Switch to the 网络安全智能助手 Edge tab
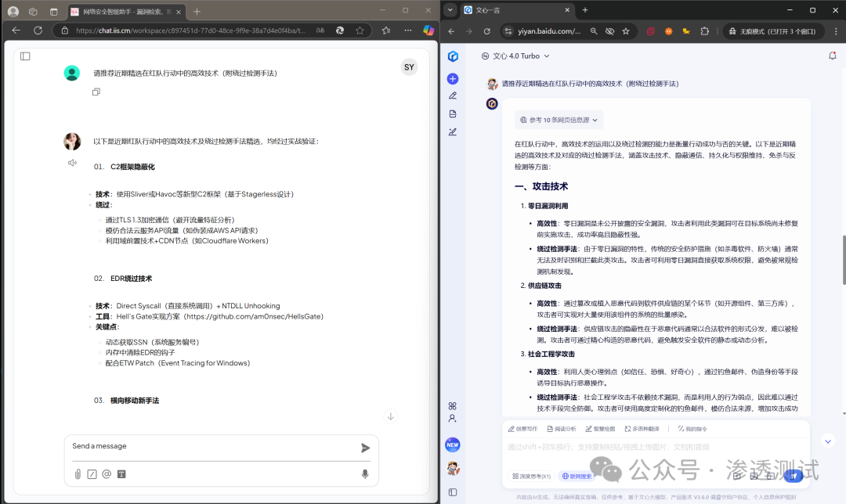Viewport: 846px width, 504px height. pyautogui.click(x=127, y=11)
